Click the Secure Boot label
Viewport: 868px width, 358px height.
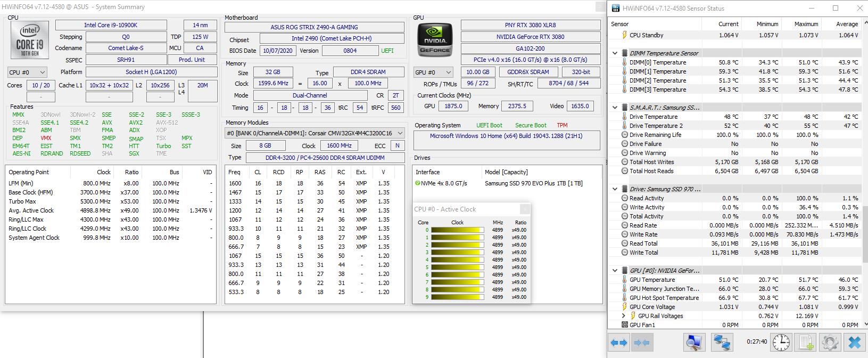pos(531,125)
